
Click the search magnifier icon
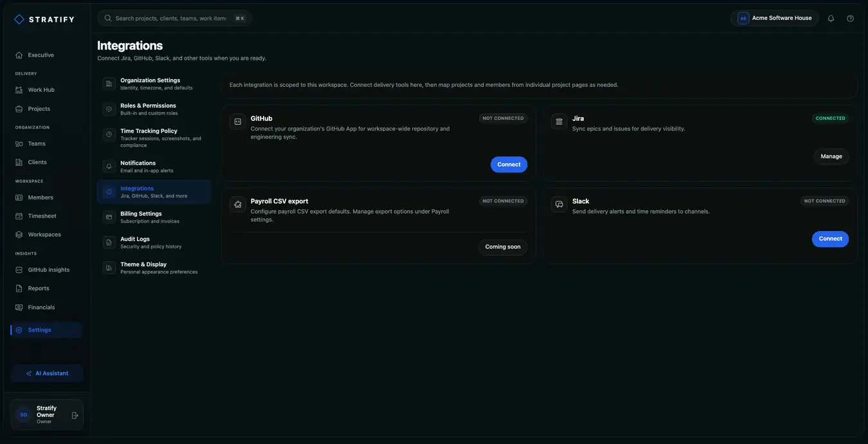coord(108,18)
